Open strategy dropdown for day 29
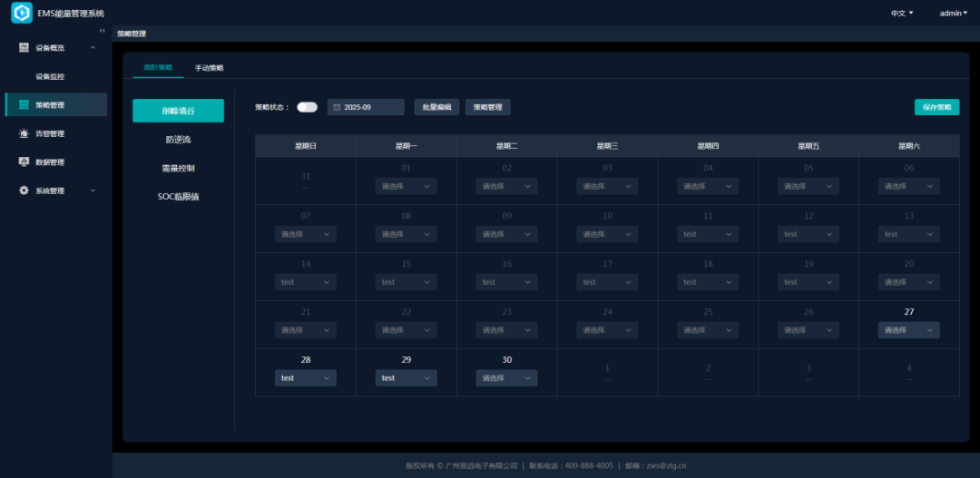 click(407, 378)
